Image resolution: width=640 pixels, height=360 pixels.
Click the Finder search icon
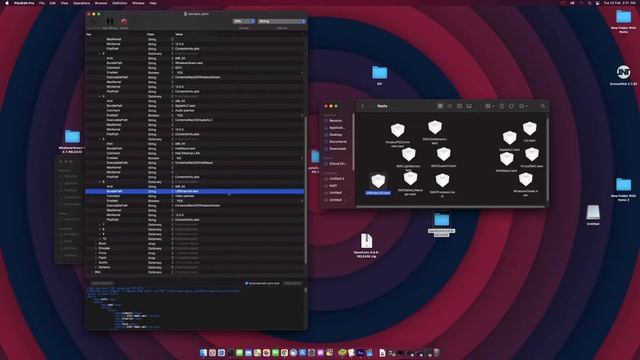[x=543, y=106]
